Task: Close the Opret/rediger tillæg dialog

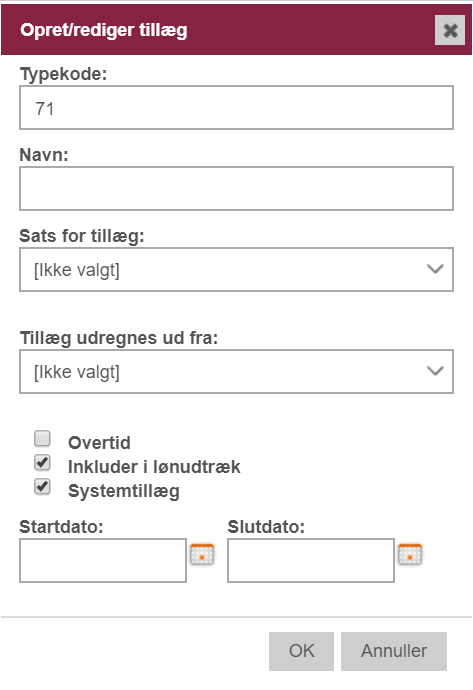Action: point(450,30)
